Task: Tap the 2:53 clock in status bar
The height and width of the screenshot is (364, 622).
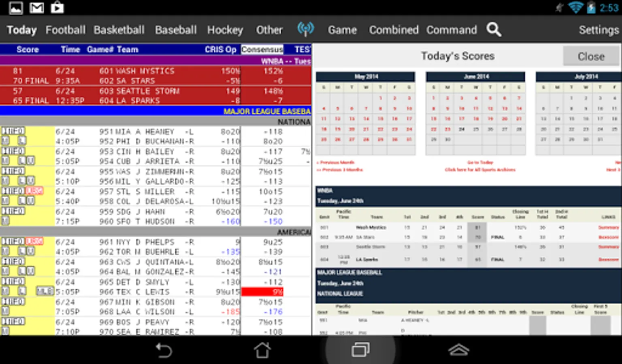Action: tap(609, 8)
